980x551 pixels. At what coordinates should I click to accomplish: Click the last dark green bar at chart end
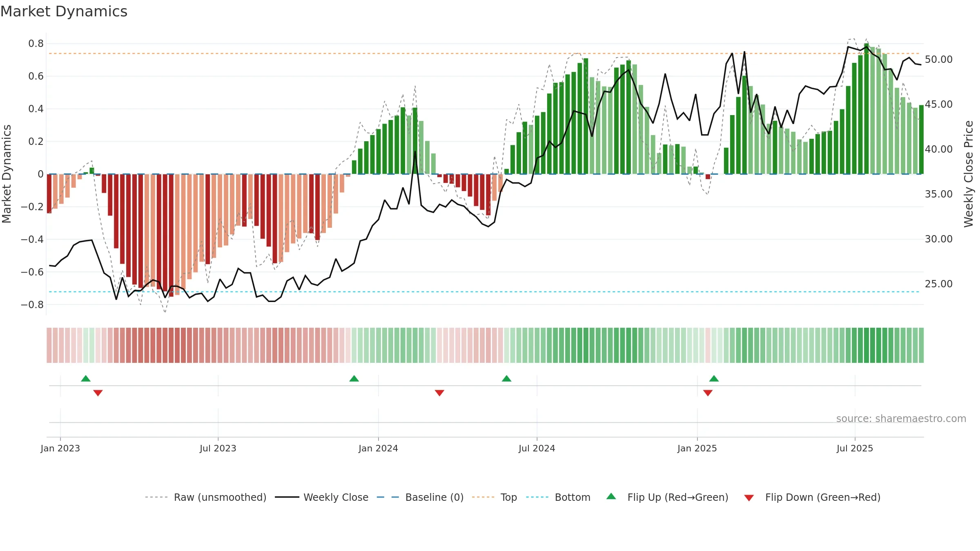[921, 140]
